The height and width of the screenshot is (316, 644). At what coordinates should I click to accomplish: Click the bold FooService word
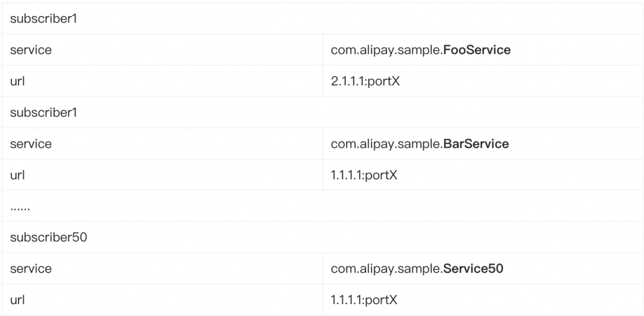pos(477,49)
